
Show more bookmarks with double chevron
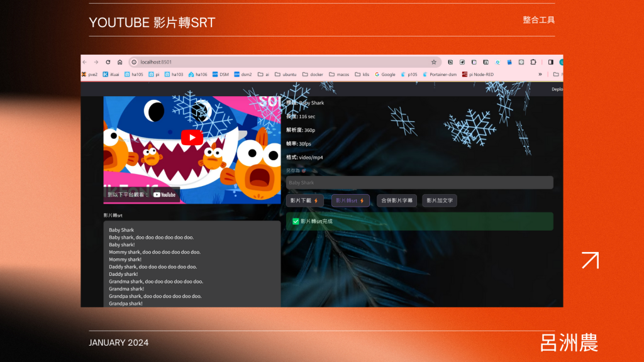tap(540, 74)
